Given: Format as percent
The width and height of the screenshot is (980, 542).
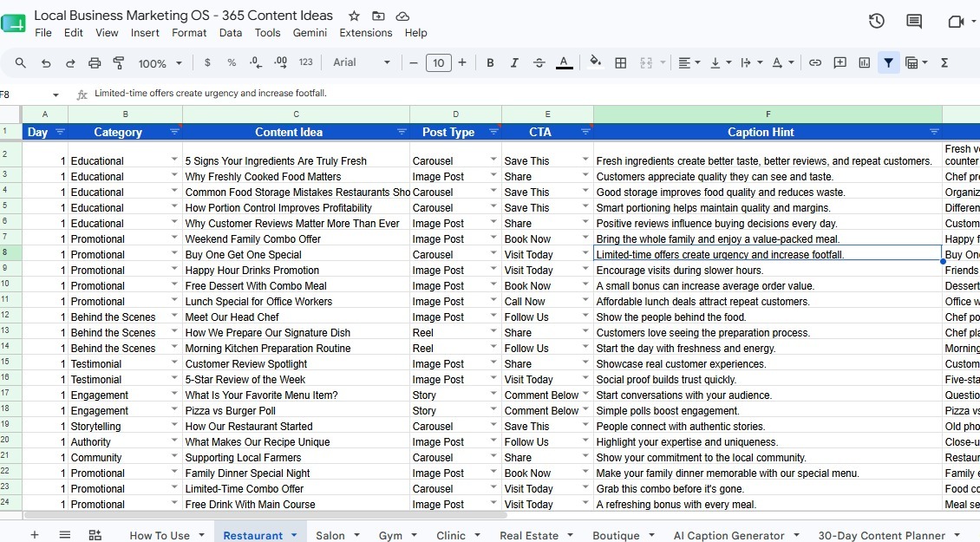Looking at the screenshot, I should click(x=232, y=62).
